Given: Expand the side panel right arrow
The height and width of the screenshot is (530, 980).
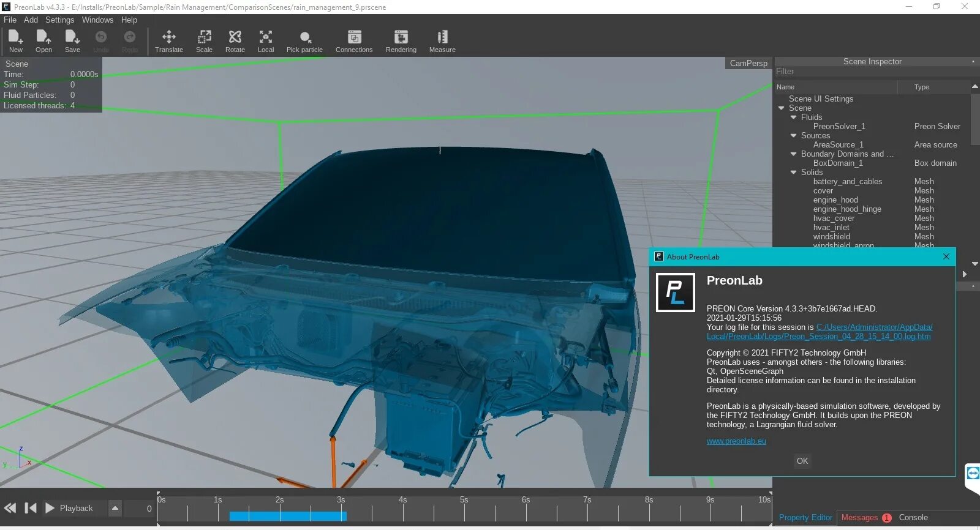Looking at the screenshot, I should 965,274.
